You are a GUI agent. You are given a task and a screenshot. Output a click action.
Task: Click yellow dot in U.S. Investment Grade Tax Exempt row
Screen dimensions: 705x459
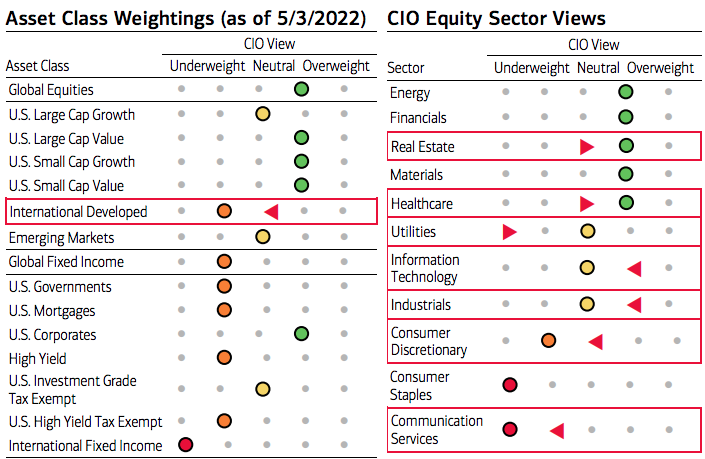[263, 389]
